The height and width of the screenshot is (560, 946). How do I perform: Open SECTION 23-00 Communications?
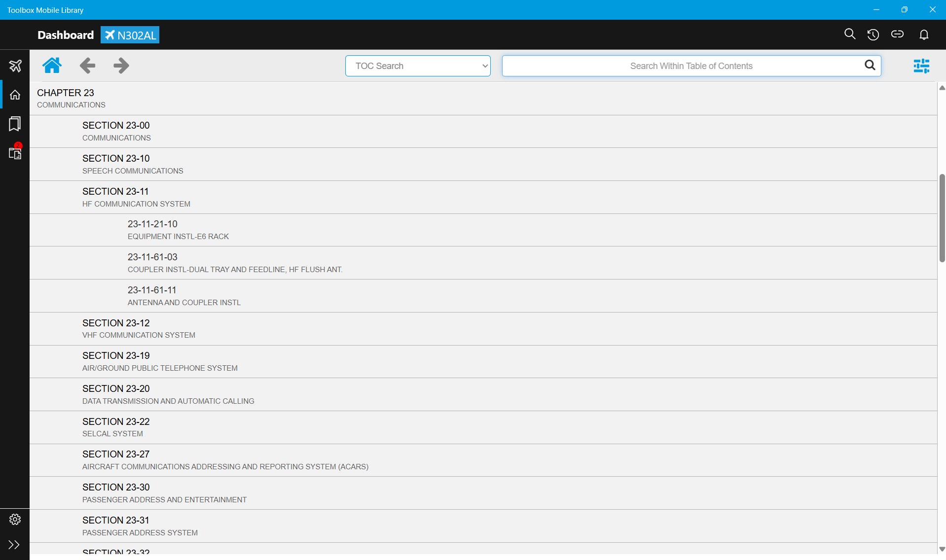[483, 132]
